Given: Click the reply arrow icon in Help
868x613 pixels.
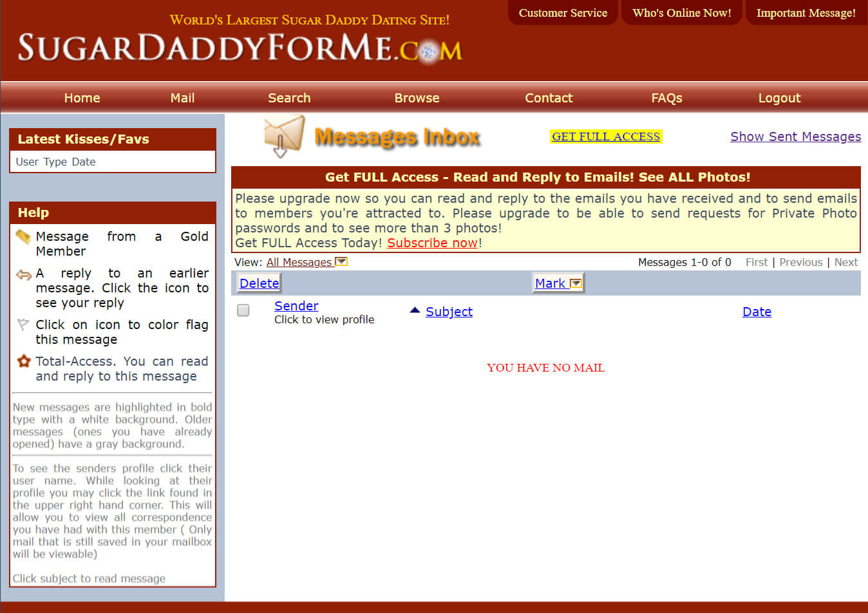Looking at the screenshot, I should tap(23, 275).
